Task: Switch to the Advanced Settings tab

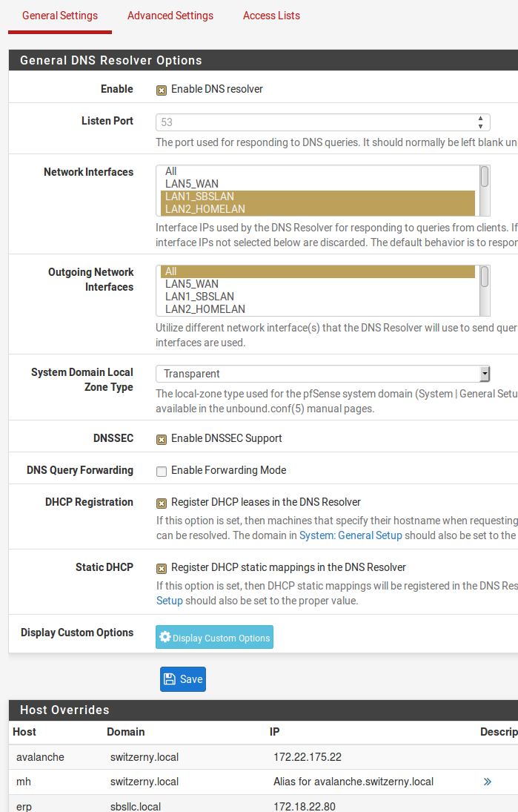Action: 170,16
